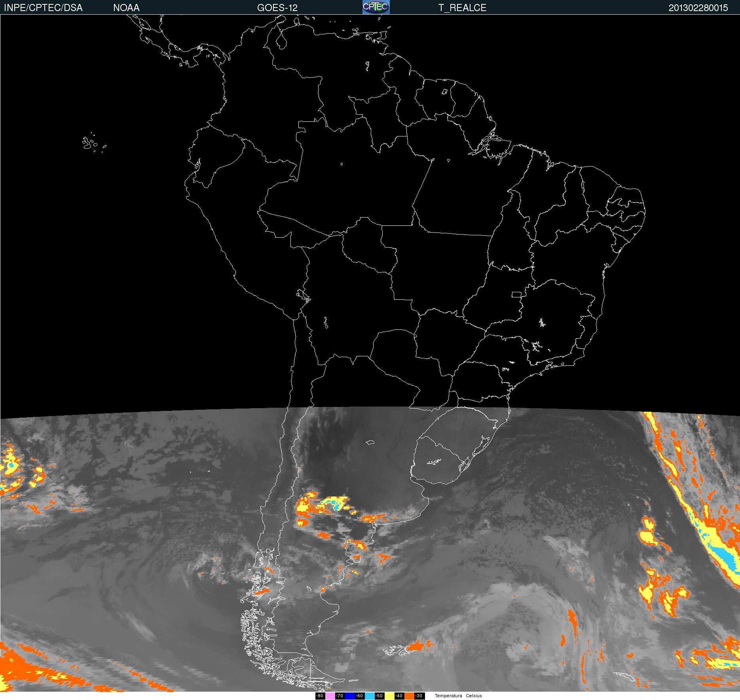740x700 pixels.
Task: Click the -40 legend value
Action: [x=399, y=696]
